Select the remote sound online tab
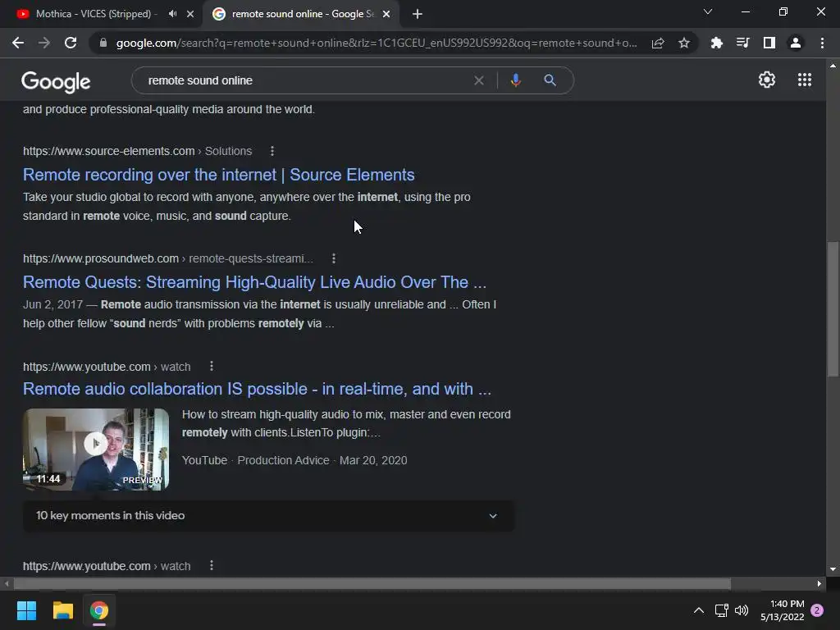 [302, 14]
